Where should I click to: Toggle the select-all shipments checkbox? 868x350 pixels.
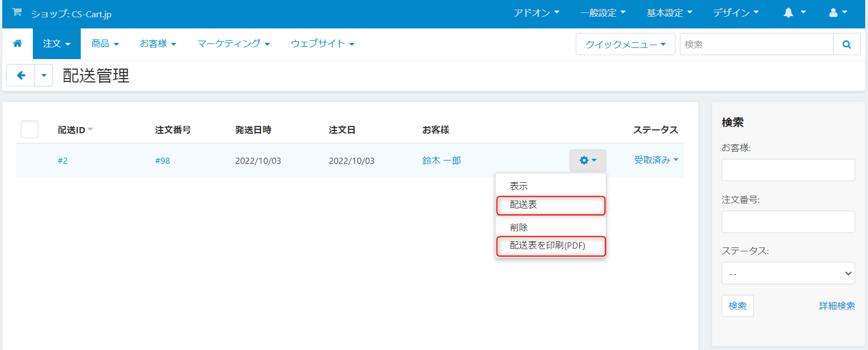click(30, 129)
